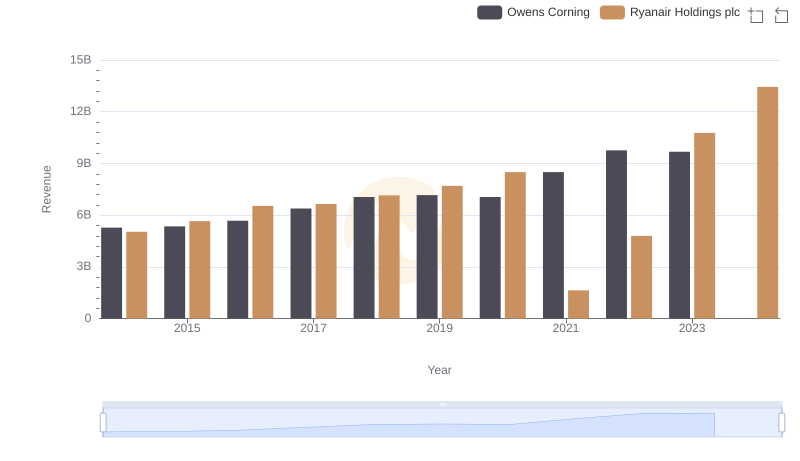Screen dimensions: 800x461
Task: Click the 9B y-axis label
Action: pyautogui.click(x=84, y=163)
